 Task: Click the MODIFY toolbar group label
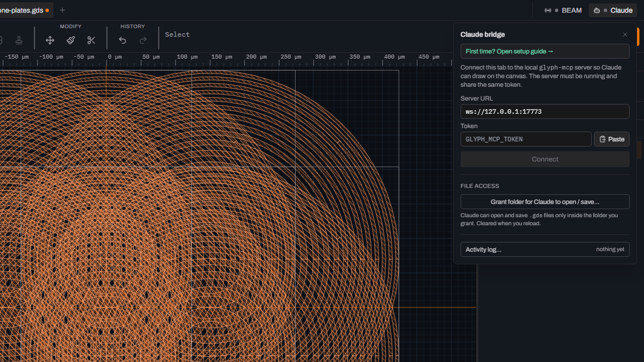[71, 26]
